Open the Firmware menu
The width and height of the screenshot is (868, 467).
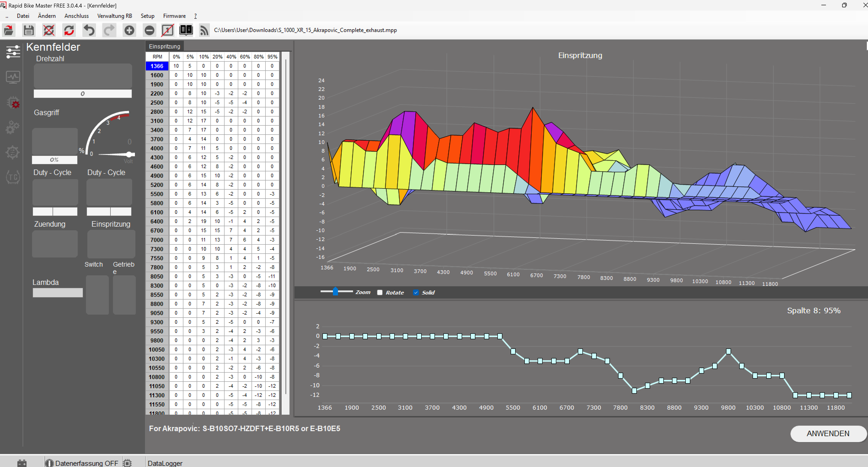tap(174, 16)
